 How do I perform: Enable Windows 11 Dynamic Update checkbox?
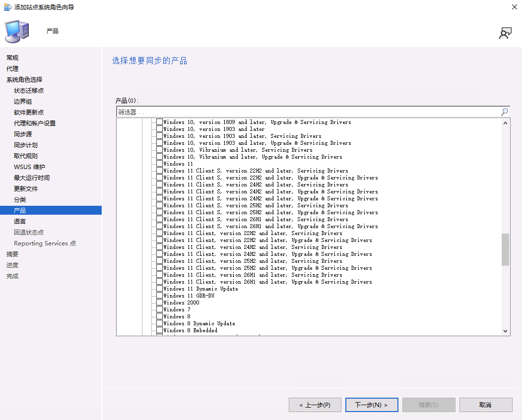click(159, 289)
